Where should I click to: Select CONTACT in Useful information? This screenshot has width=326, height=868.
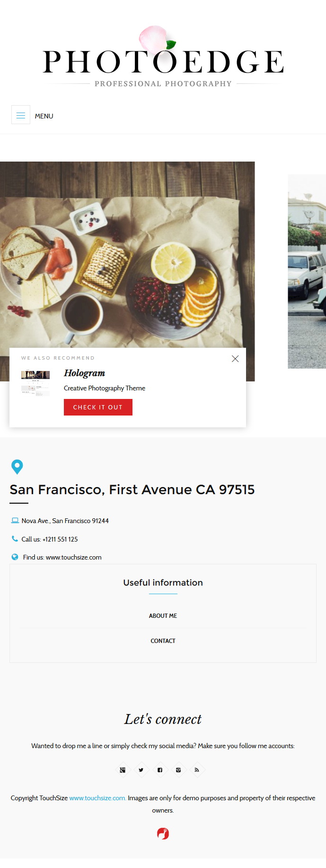click(163, 641)
